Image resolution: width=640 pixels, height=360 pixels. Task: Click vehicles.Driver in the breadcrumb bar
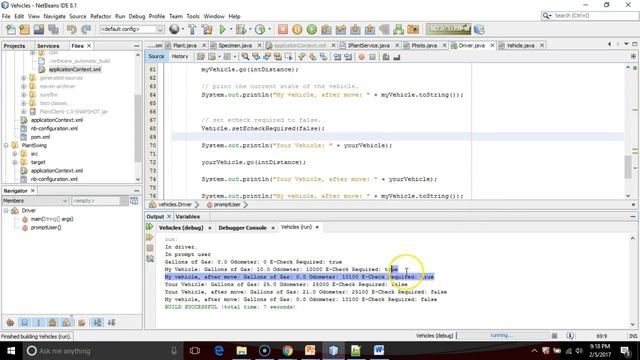[x=175, y=204]
